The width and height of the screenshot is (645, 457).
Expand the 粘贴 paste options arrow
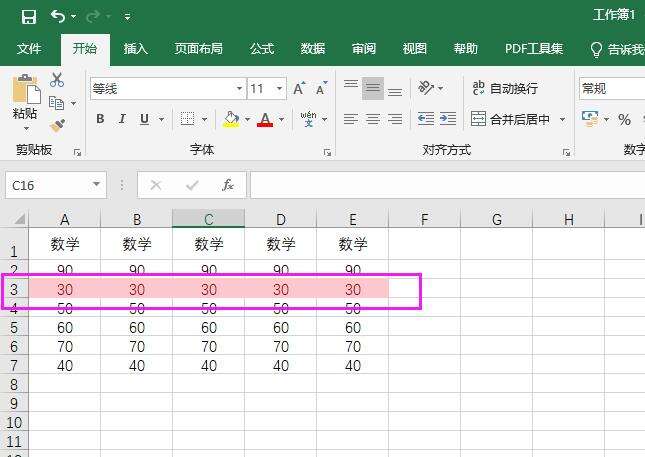coord(26,129)
